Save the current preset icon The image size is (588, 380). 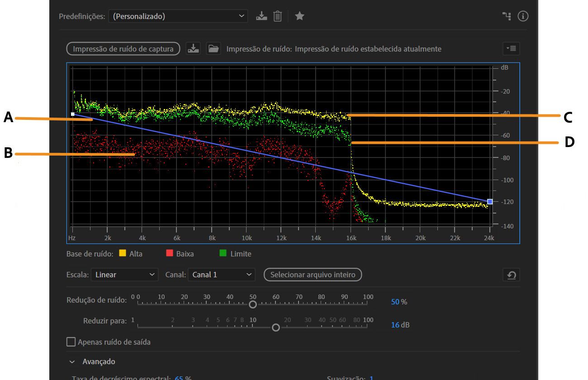261,16
